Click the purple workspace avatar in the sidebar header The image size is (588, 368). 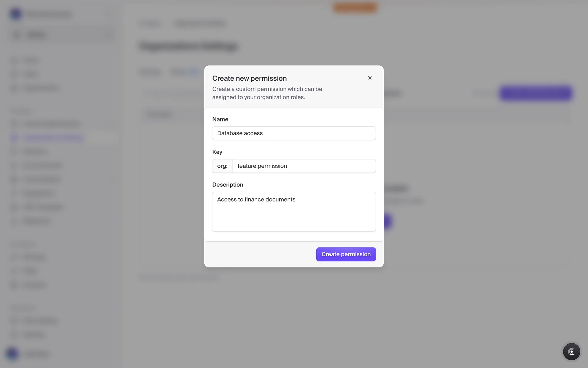click(16, 14)
